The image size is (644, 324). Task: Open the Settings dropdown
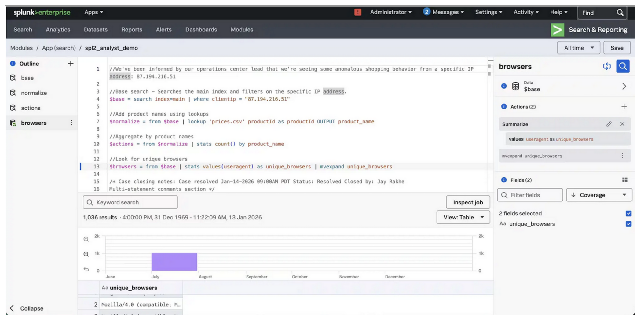tap(488, 12)
